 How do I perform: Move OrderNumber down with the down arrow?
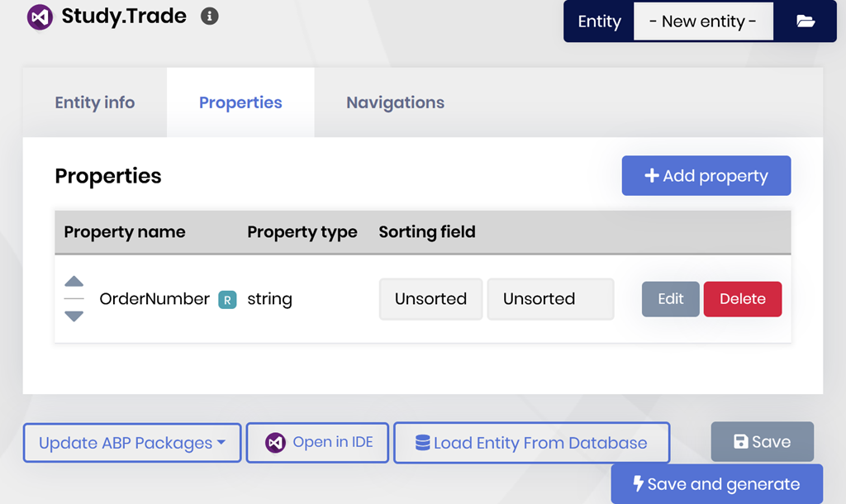tap(74, 316)
